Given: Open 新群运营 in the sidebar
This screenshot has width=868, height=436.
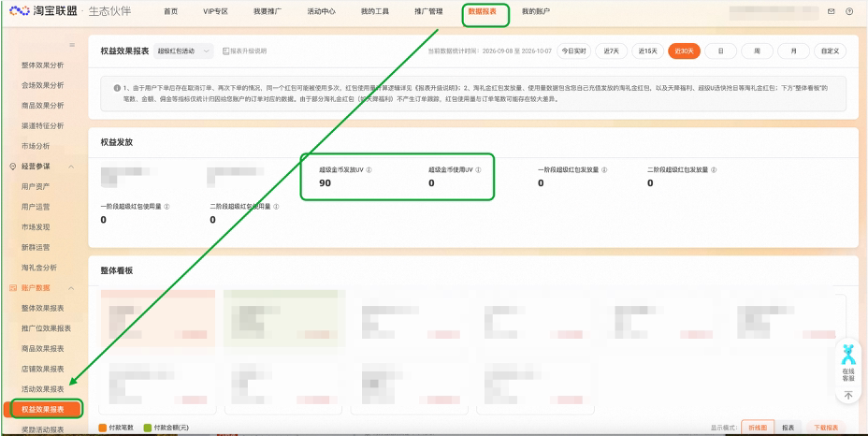Looking at the screenshot, I should tap(36, 247).
